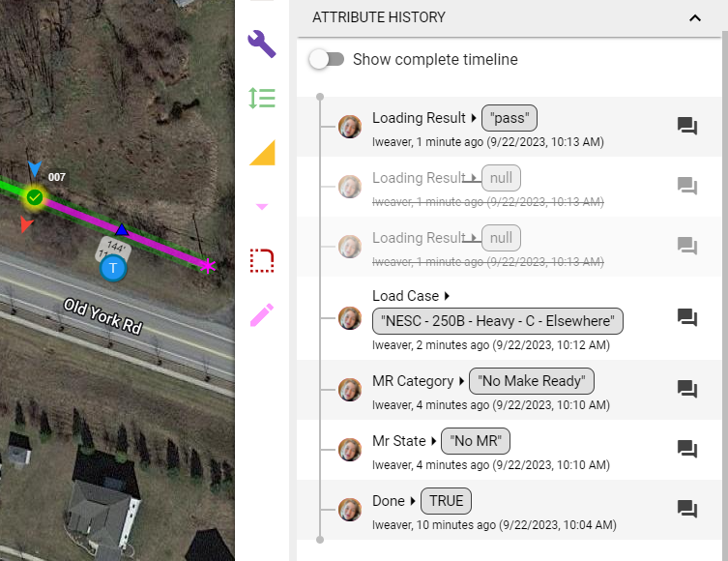Screen dimensions: 728x561
Task: Open comments for MR Category entry
Action: point(687,389)
